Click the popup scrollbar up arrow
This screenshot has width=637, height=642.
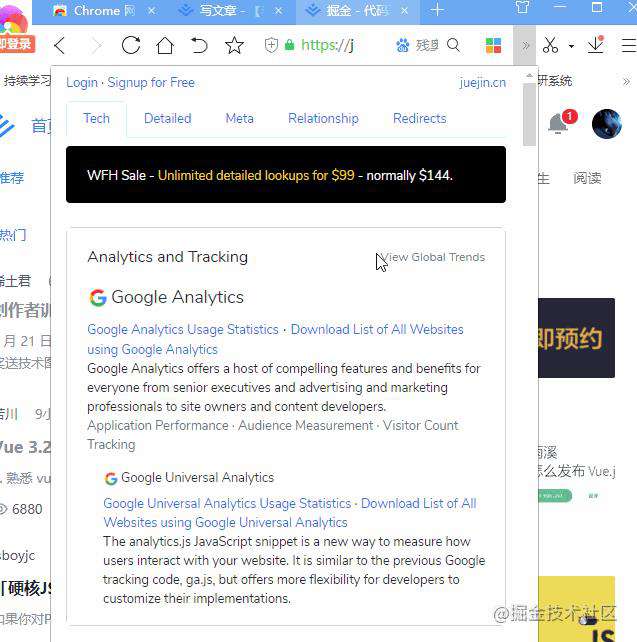coord(529,76)
